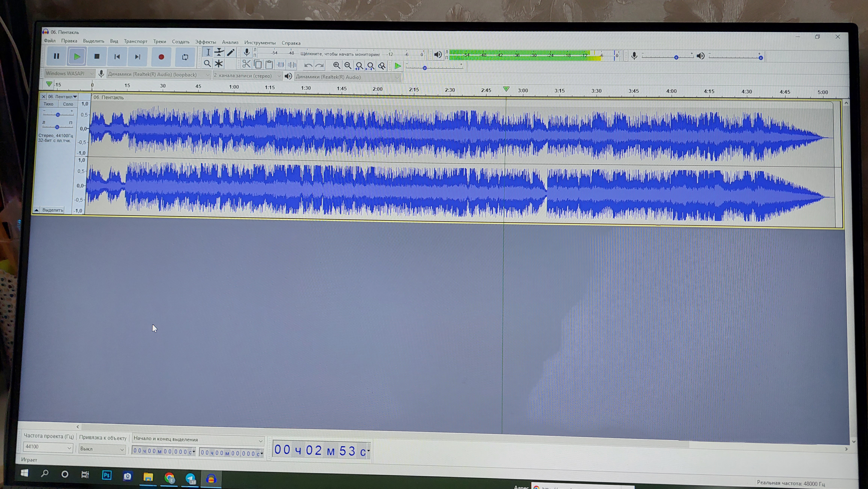Click the Paste clipboard icon

point(269,64)
